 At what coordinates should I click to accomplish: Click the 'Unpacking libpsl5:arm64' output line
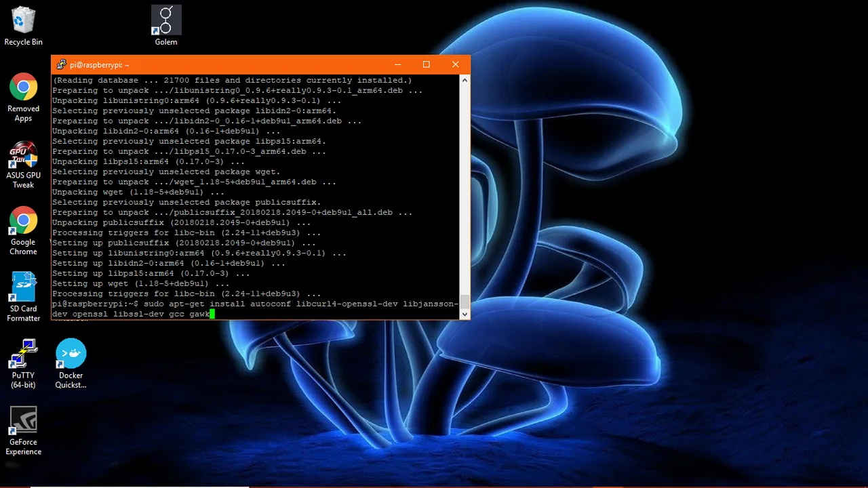(149, 161)
